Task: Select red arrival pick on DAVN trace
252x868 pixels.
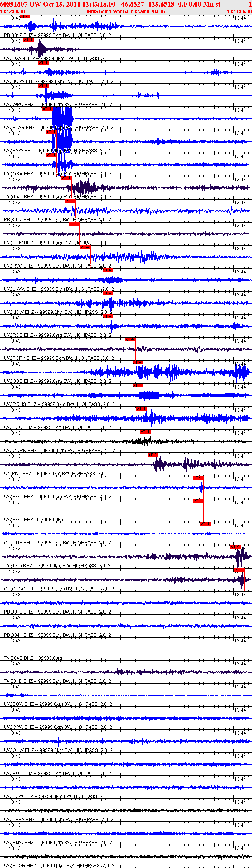Action: click(x=29, y=40)
